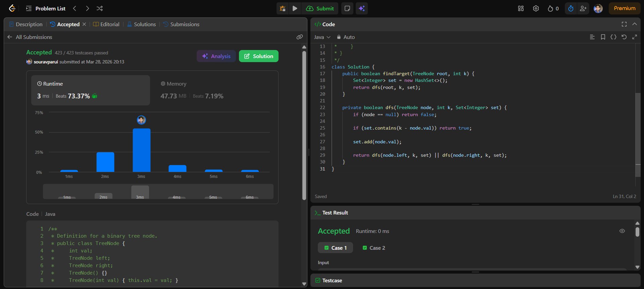Select the Case 1 test case

(335, 248)
